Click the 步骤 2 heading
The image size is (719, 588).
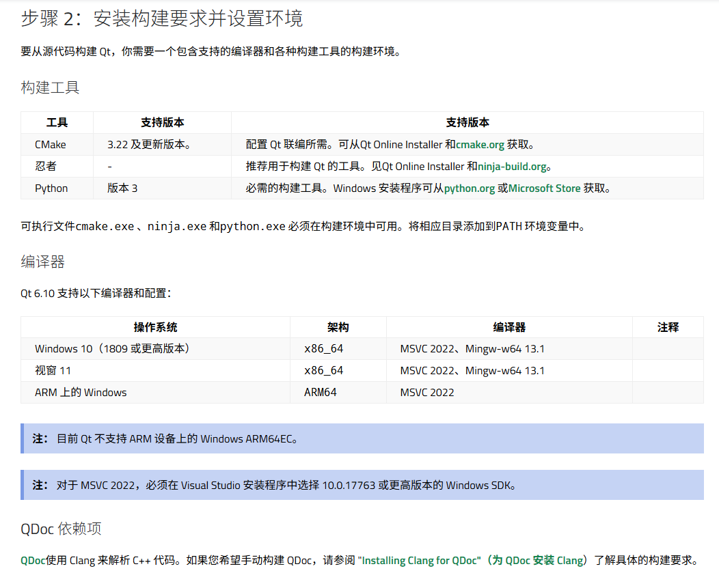click(x=165, y=20)
